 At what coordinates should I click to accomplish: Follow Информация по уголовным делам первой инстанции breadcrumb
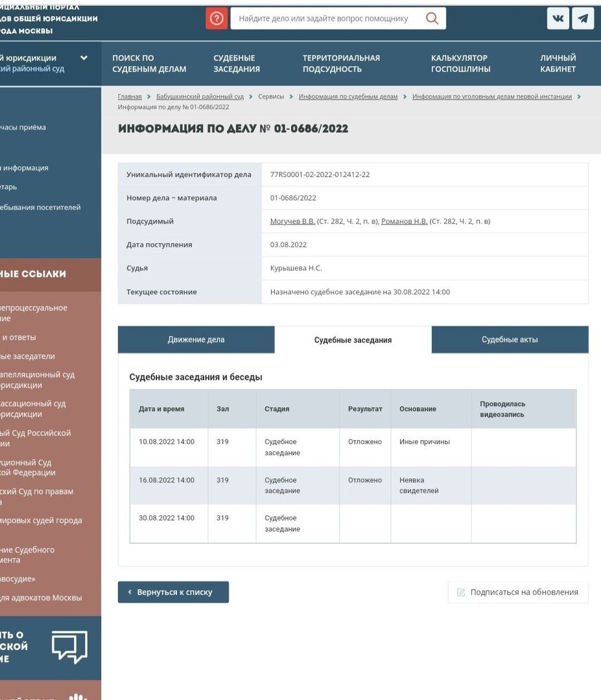492,97
